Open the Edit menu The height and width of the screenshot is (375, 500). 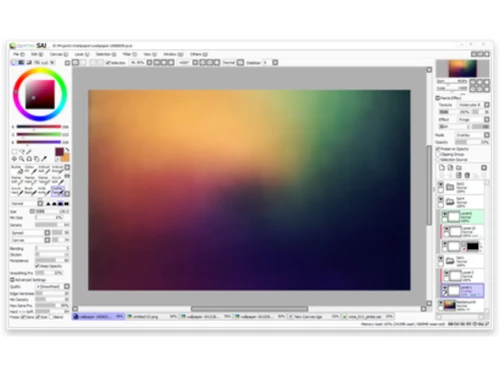(x=37, y=54)
